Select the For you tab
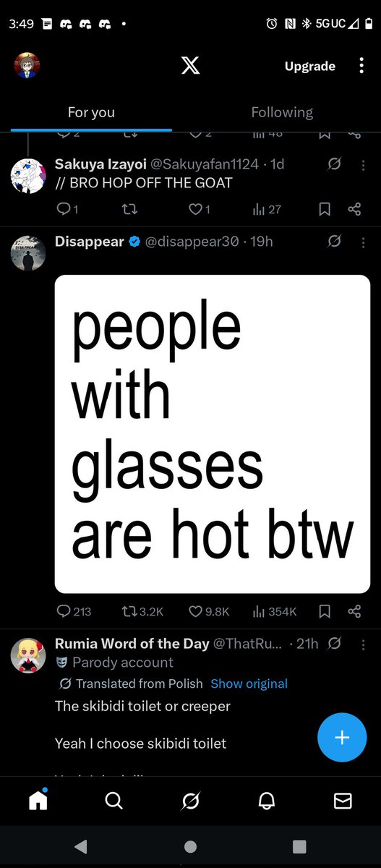The height and width of the screenshot is (868, 381). [x=91, y=112]
